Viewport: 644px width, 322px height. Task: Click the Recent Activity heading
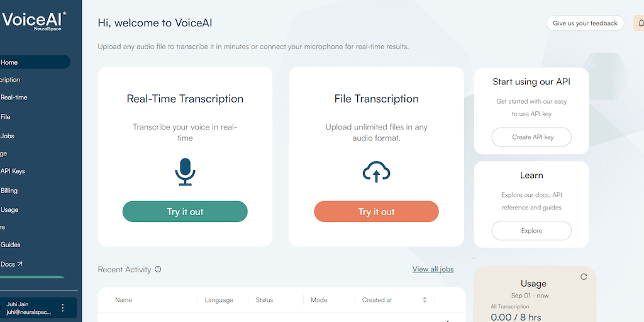[125, 269]
